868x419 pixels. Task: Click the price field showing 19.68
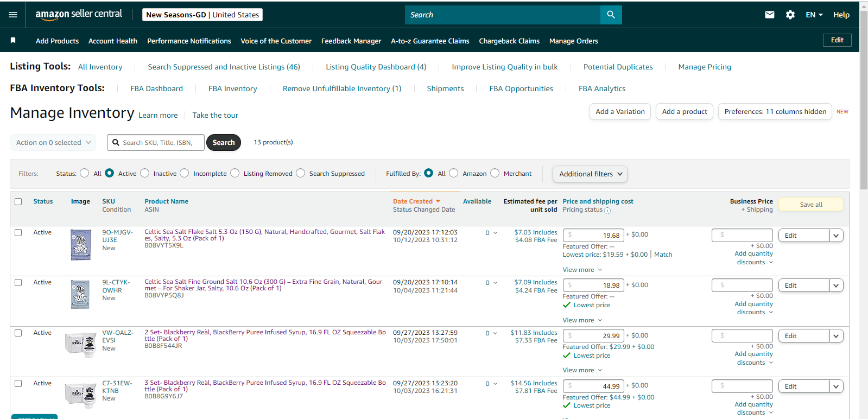pos(593,235)
